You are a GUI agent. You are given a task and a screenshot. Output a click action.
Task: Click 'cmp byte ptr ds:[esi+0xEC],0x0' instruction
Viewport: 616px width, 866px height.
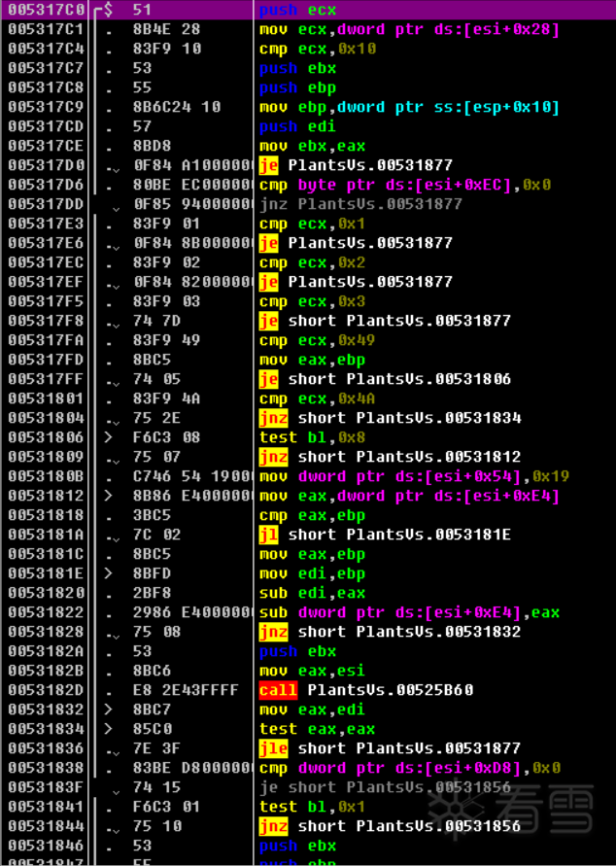404,185
